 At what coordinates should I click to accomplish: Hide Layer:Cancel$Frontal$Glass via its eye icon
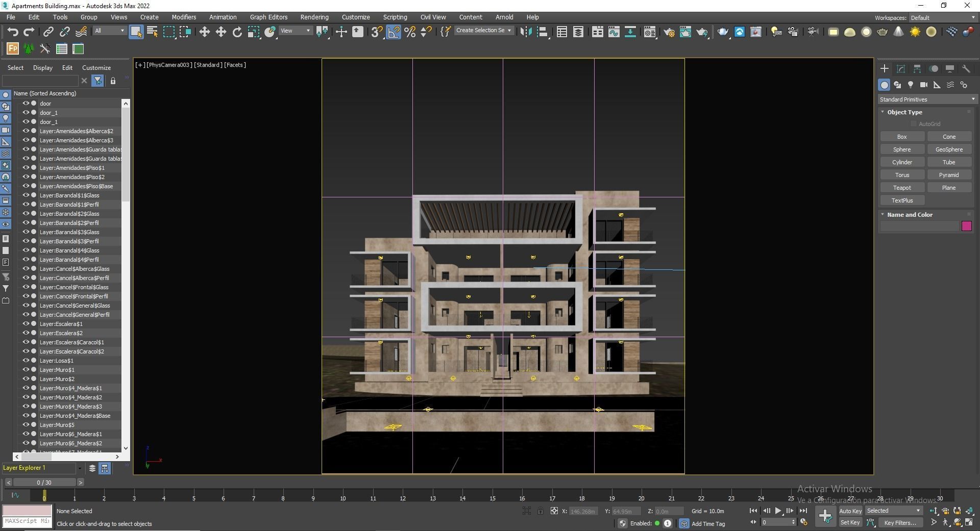pos(26,287)
